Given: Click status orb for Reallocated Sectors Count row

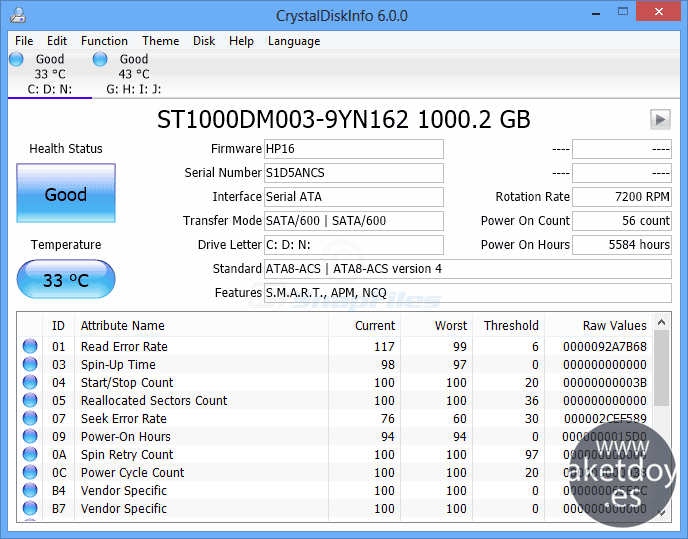Looking at the screenshot, I should (x=30, y=400).
